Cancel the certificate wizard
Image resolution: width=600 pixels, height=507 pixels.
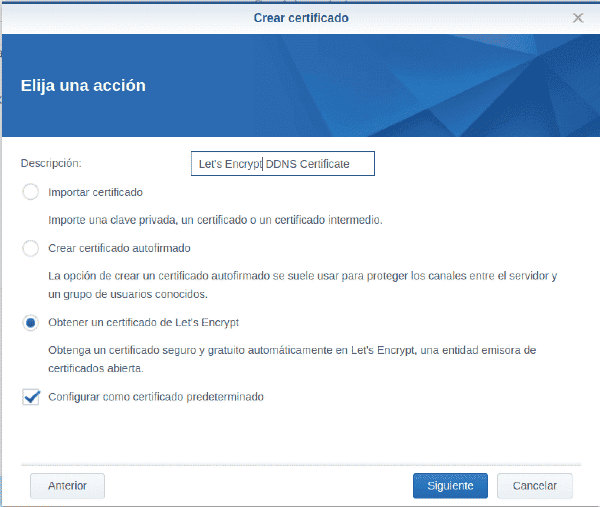click(x=535, y=486)
